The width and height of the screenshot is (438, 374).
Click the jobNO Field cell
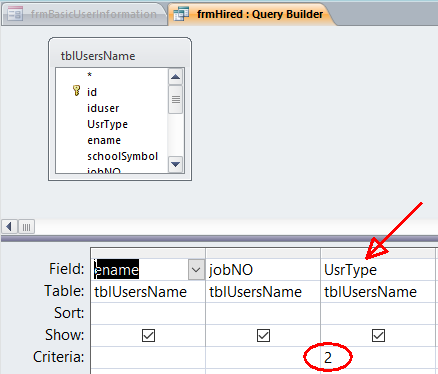[x=263, y=269]
